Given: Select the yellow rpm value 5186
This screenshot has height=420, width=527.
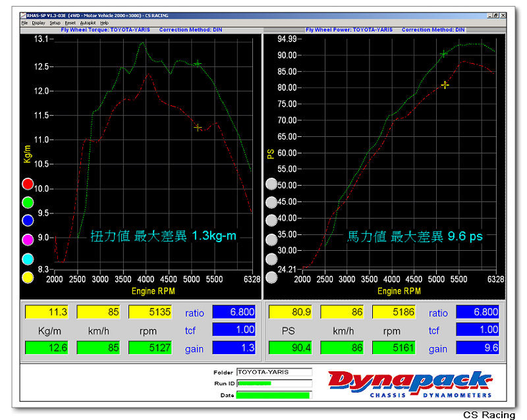Looking at the screenshot, I should point(393,312).
